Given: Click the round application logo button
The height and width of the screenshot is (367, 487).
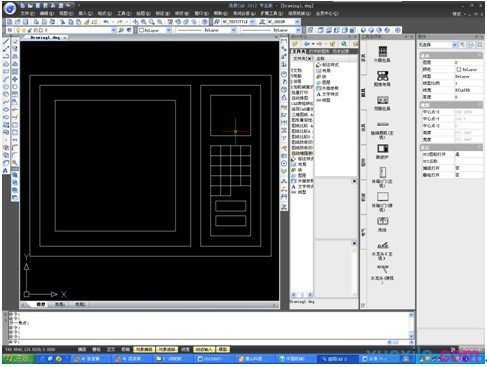Looking at the screenshot, I should (10, 8).
